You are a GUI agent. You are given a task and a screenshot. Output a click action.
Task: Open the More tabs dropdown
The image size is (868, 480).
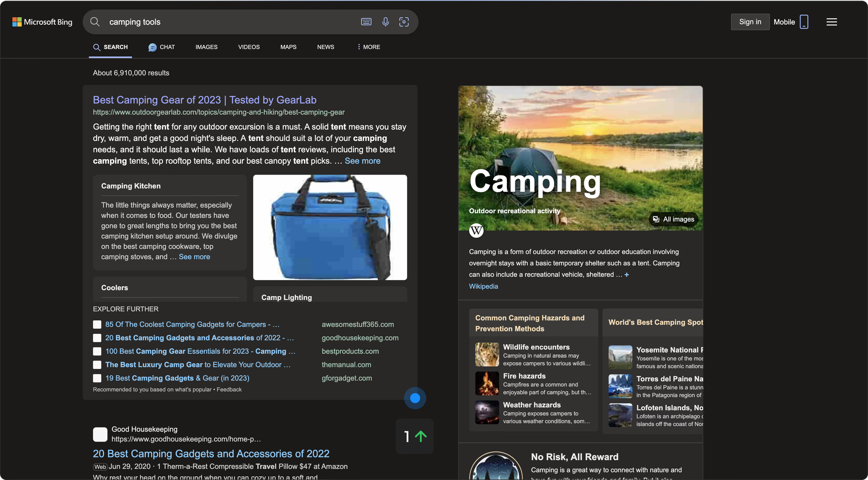pyautogui.click(x=369, y=47)
